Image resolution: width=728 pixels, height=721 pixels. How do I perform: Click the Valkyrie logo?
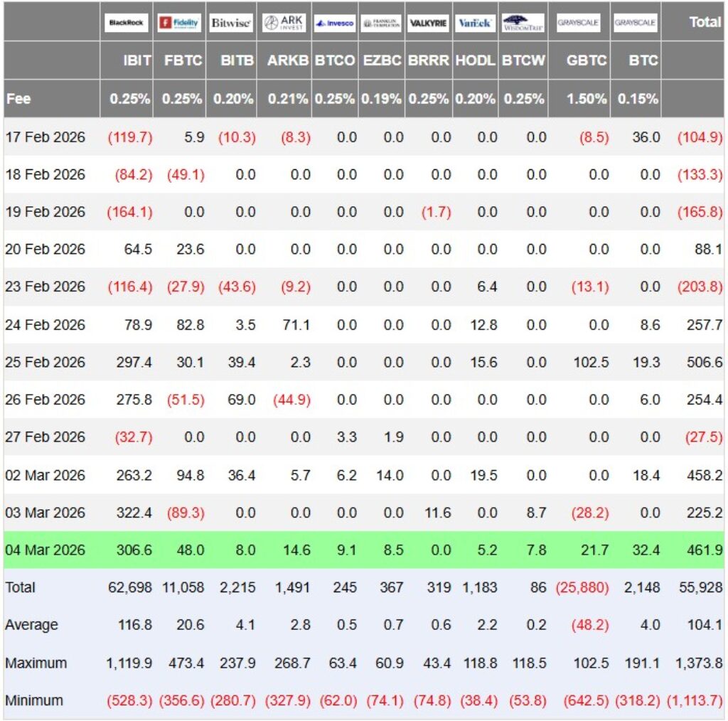[x=429, y=23]
